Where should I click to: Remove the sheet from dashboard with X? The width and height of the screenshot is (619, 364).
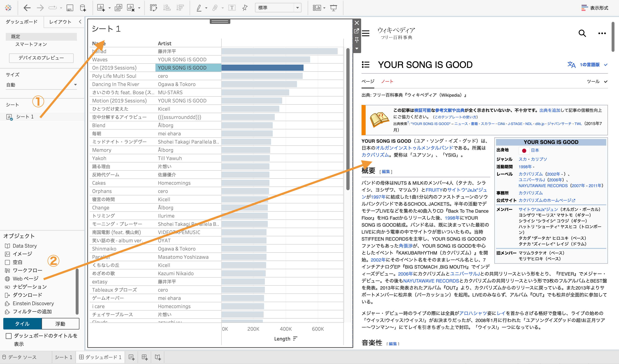coord(357,23)
